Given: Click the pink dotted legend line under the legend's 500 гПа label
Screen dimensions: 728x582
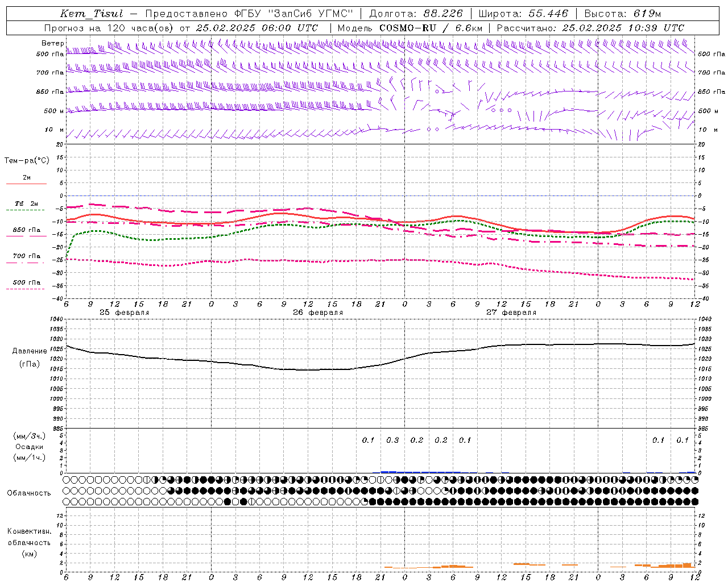Looking at the screenshot, I should (26, 289).
